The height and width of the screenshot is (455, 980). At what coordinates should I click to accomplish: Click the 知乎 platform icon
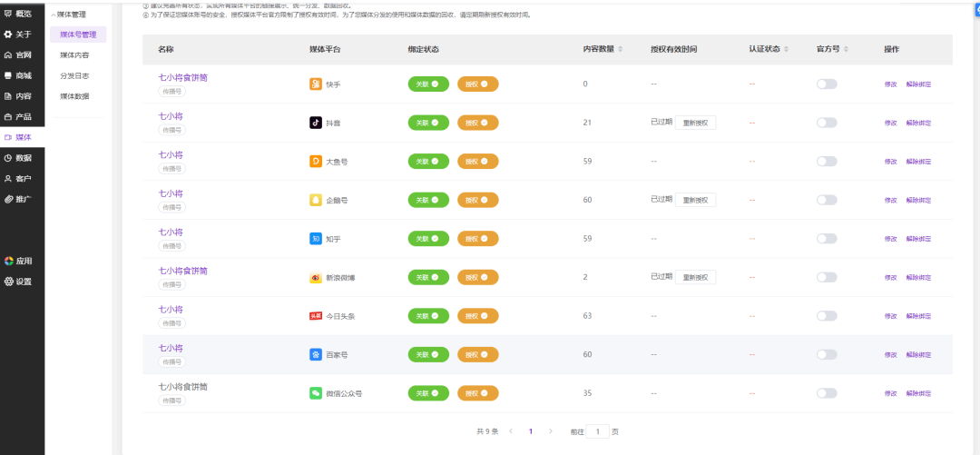tap(316, 239)
